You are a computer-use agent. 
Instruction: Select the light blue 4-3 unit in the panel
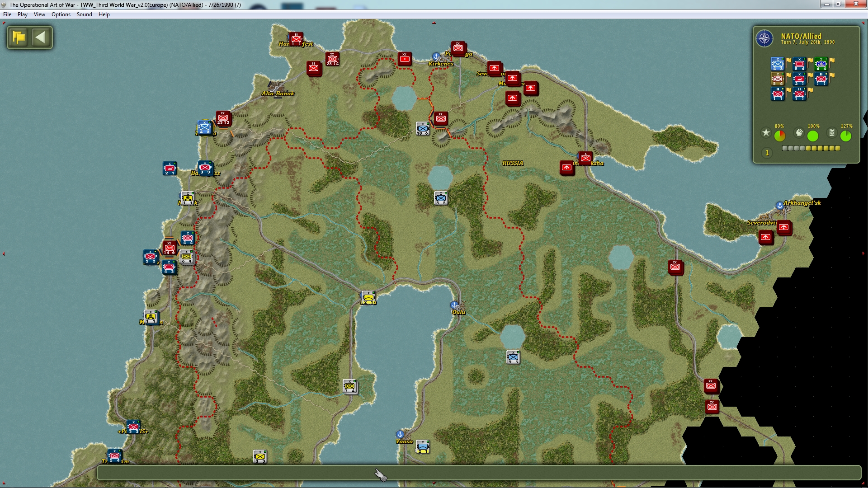coord(778,64)
